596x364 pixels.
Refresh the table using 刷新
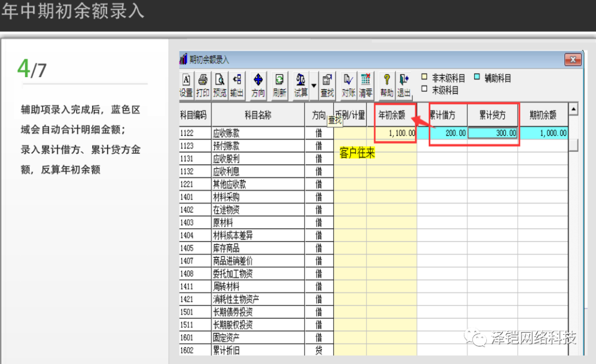(279, 85)
